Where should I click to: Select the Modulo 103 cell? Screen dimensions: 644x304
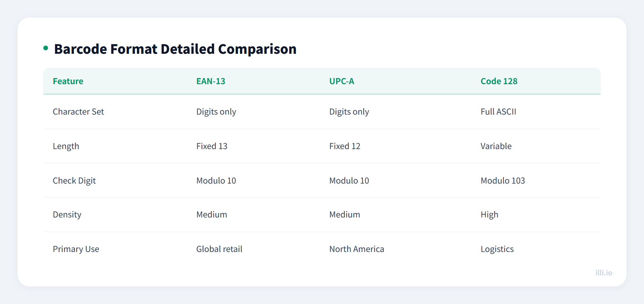click(503, 180)
